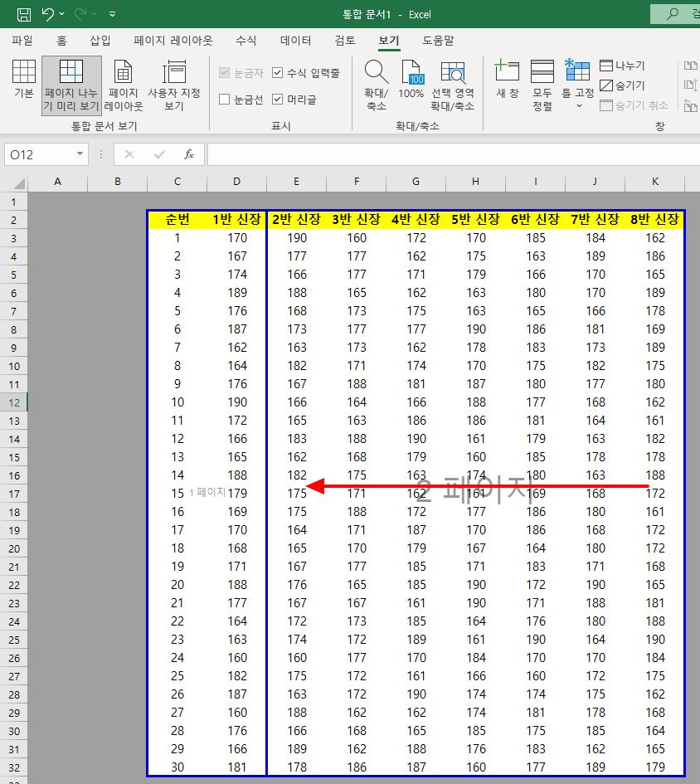Switch to 페이지 레이아웃 view button
Screen dimensions: 700x784
(x=123, y=85)
